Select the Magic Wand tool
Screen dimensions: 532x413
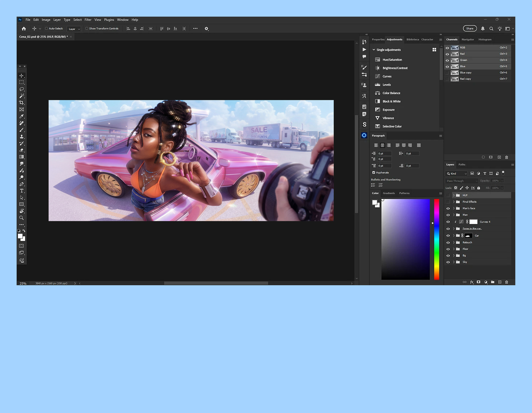coord(22,96)
